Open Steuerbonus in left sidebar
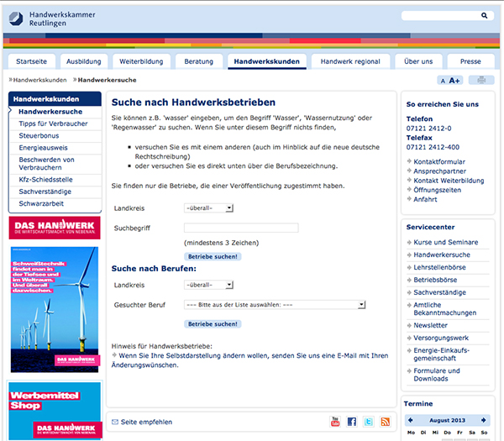Screen dimensions: 504x441 coord(39,135)
